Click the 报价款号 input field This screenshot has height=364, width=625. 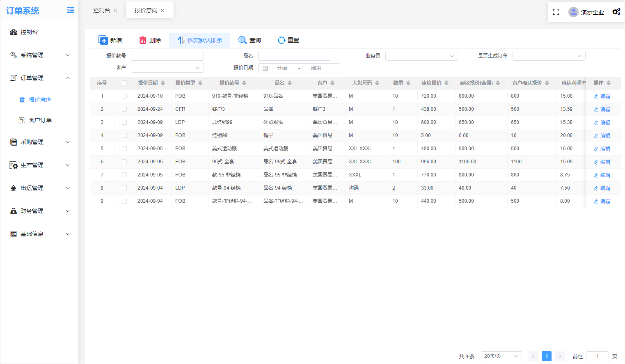click(x=167, y=56)
